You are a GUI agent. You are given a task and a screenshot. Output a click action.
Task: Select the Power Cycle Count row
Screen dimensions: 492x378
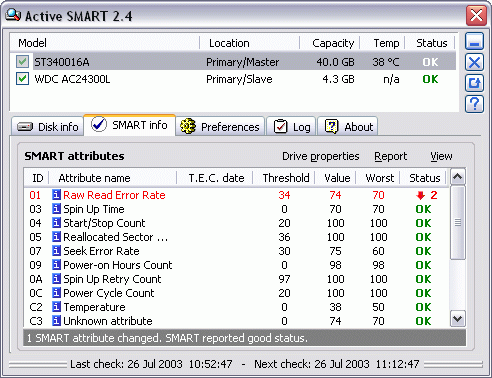[x=237, y=293]
